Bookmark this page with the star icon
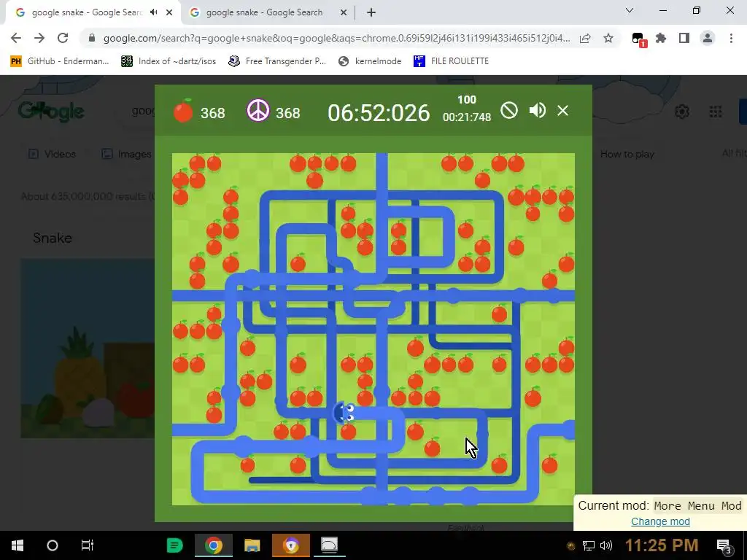The height and width of the screenshot is (560, 747). 608,38
